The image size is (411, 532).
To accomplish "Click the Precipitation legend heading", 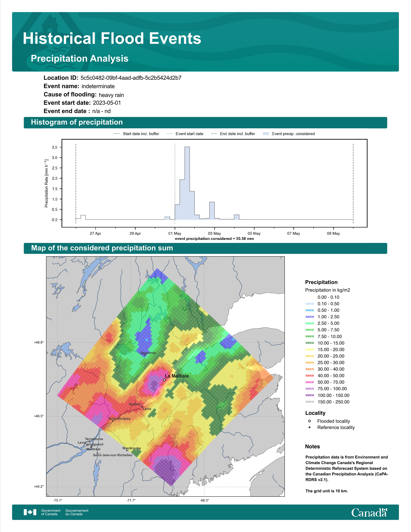I will 321,282.
